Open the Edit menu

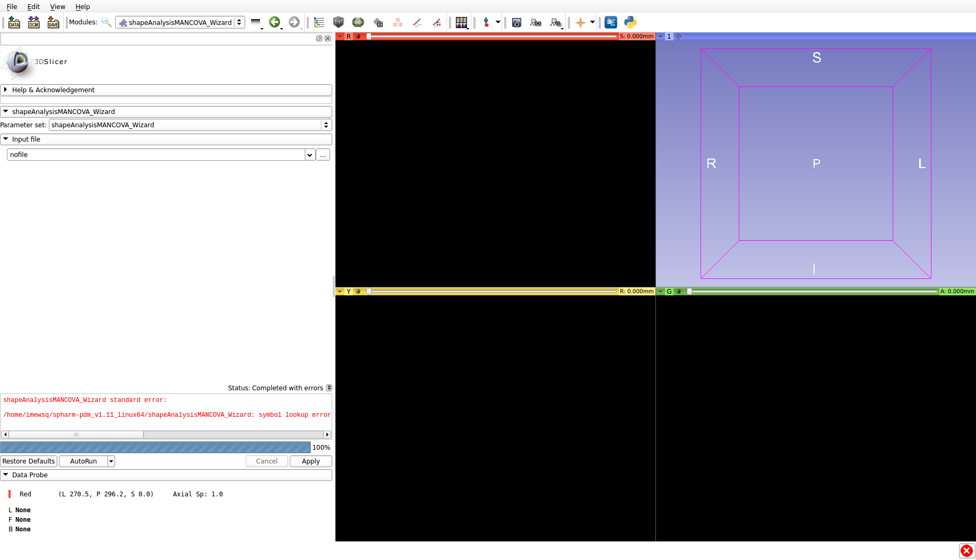(33, 6)
